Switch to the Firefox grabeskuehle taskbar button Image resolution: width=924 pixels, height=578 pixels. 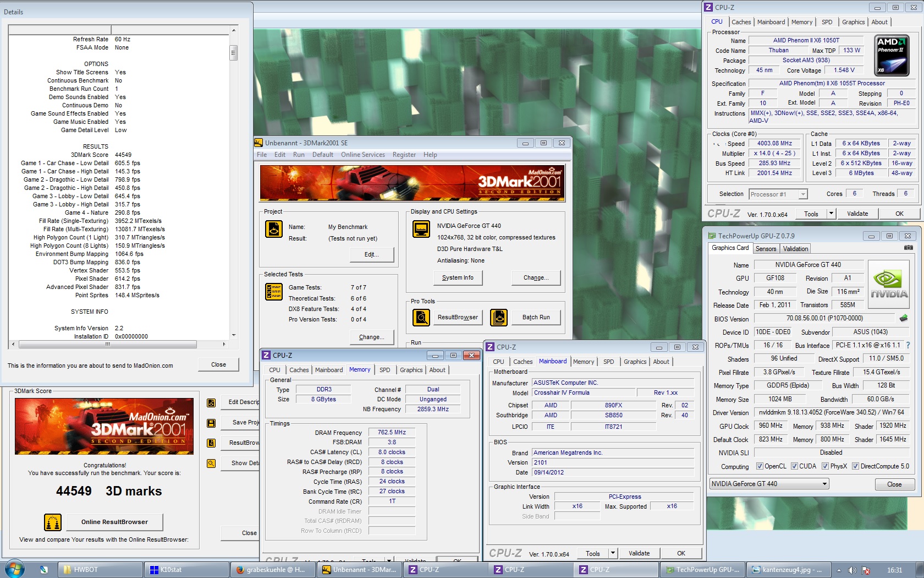tap(273, 570)
